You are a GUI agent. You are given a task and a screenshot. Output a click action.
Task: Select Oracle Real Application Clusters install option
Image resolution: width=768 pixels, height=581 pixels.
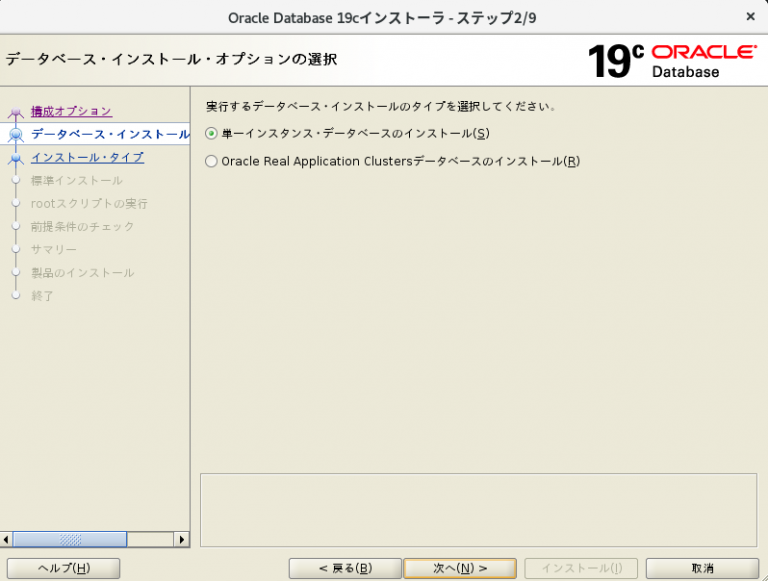coord(211,161)
